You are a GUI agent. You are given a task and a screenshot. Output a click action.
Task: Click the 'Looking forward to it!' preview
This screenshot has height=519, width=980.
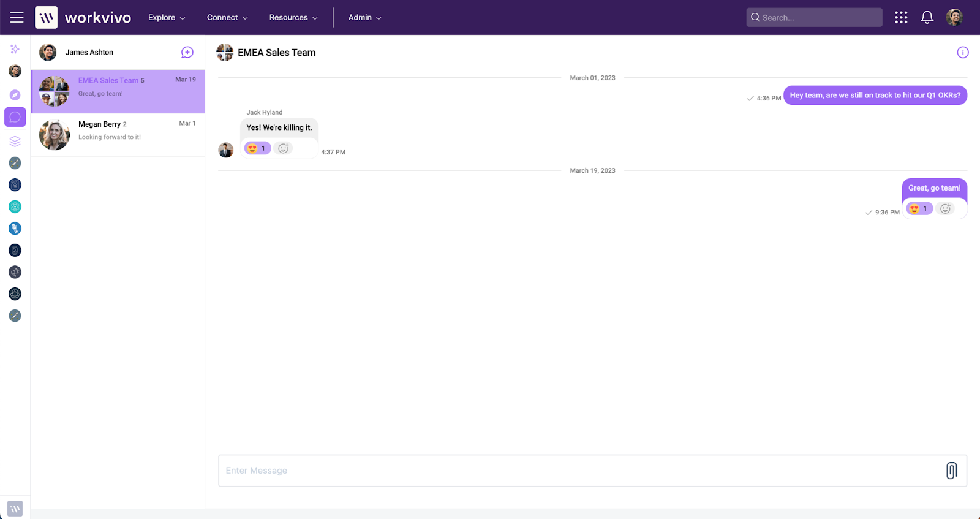110,137
